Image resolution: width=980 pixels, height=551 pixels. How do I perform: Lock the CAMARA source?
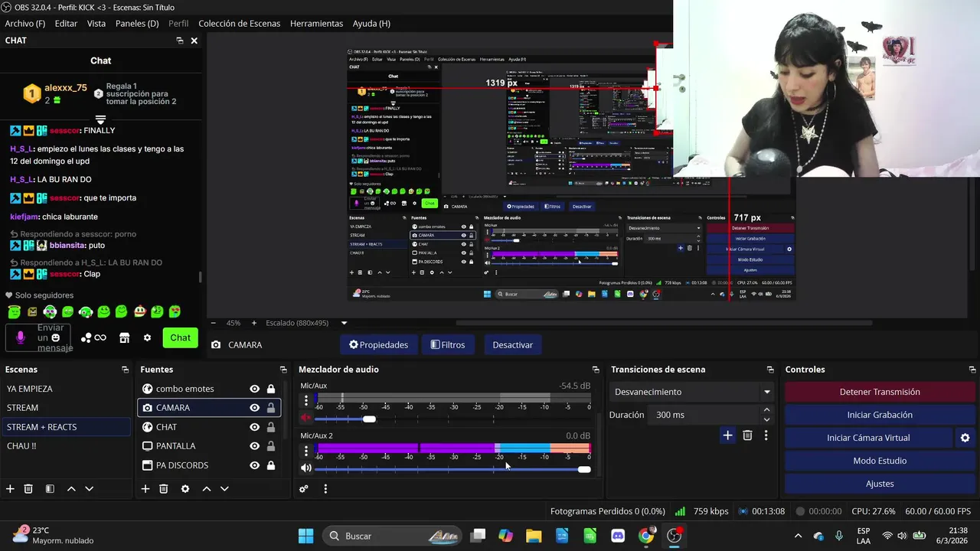point(271,408)
